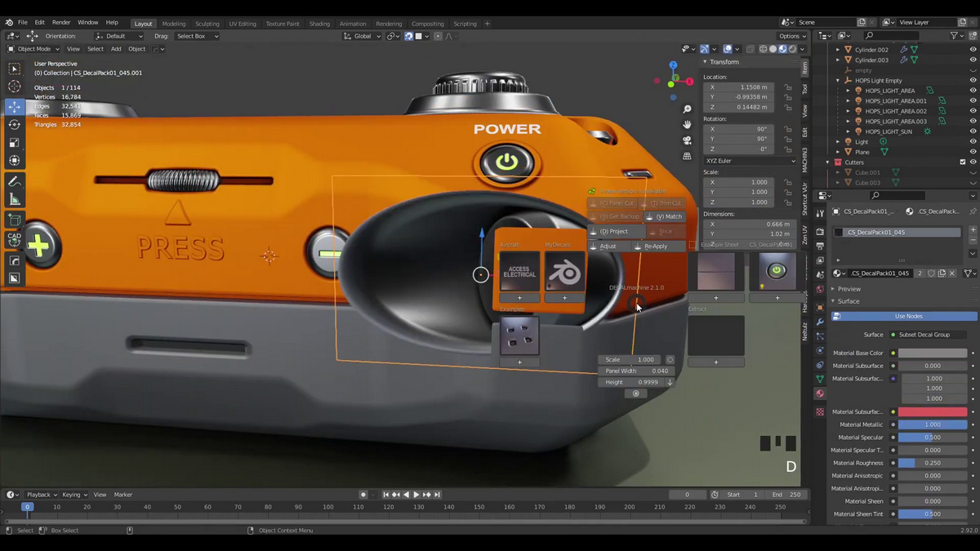Activate the Scale tool
This screenshot has height=551, width=980.
15,143
